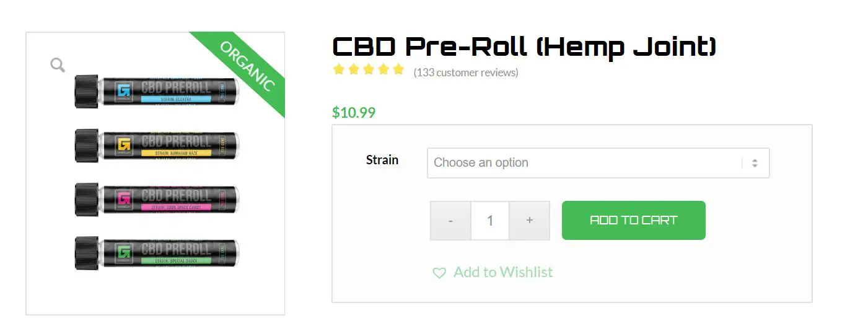Click the CBD Pre-Roll (Hemp Joint) title
The height and width of the screenshot is (318, 868).
pyautogui.click(x=524, y=46)
